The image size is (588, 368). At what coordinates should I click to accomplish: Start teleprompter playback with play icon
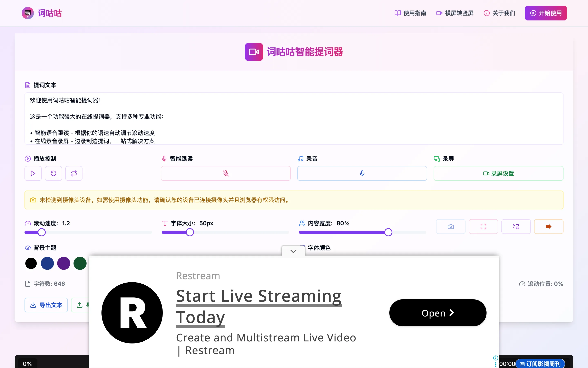pos(33,173)
